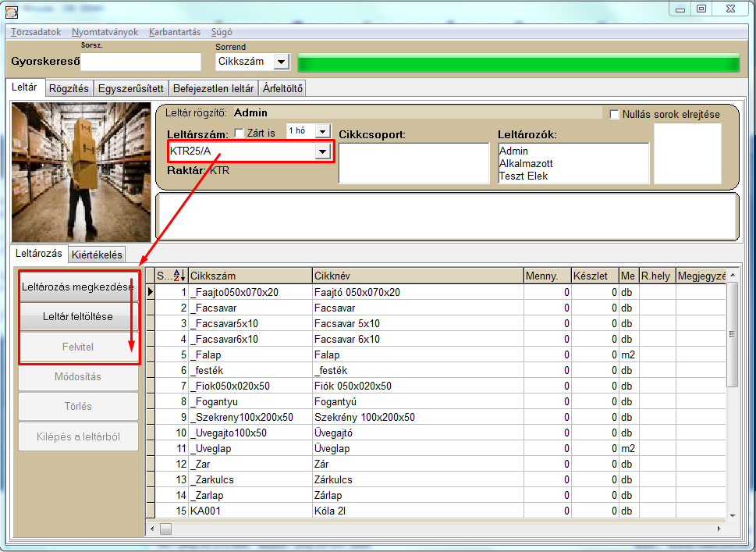Click the green progress bar

click(x=519, y=63)
